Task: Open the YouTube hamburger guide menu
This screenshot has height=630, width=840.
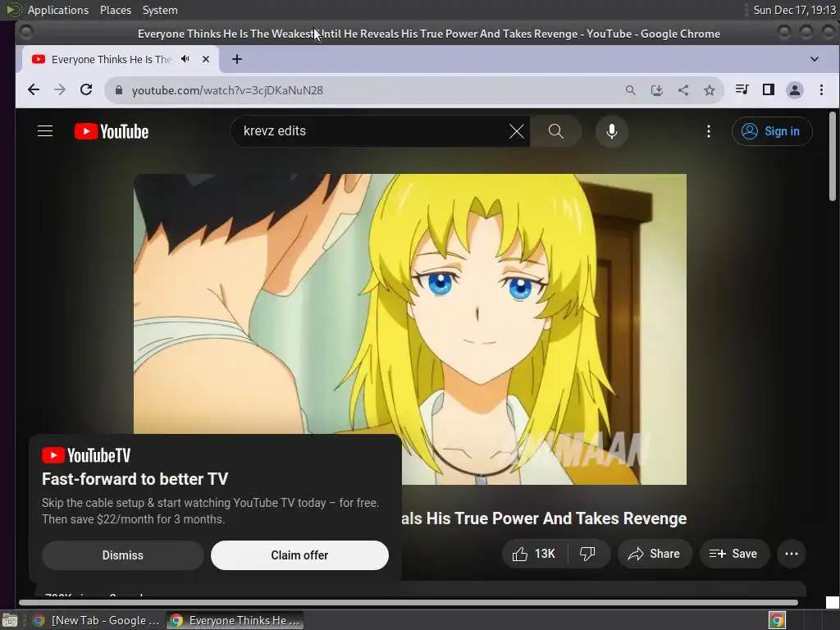Action: coord(45,131)
